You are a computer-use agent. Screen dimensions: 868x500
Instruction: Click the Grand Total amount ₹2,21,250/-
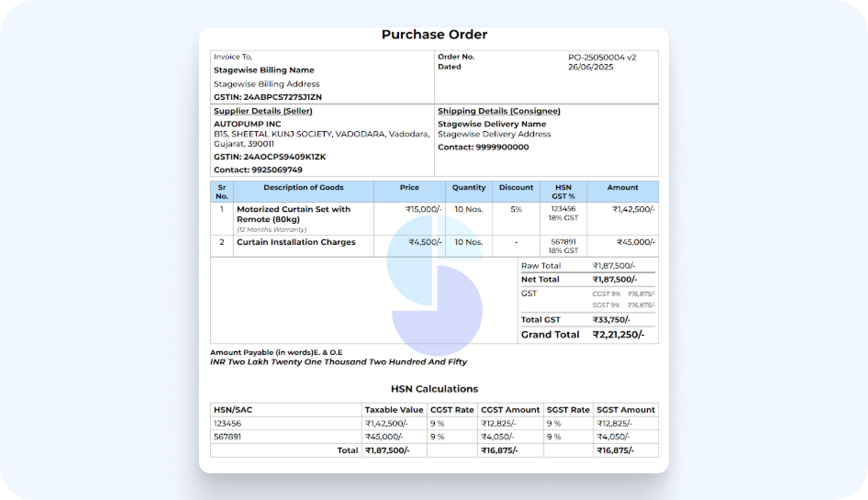click(618, 335)
